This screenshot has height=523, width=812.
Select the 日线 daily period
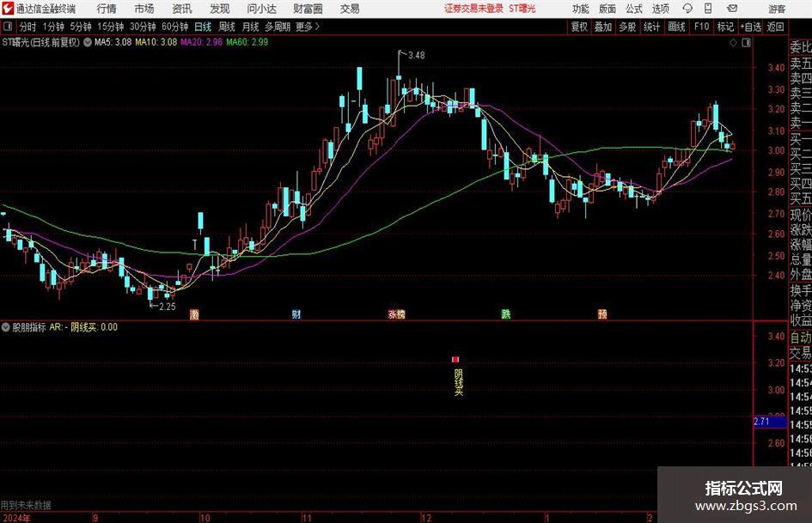click(203, 27)
